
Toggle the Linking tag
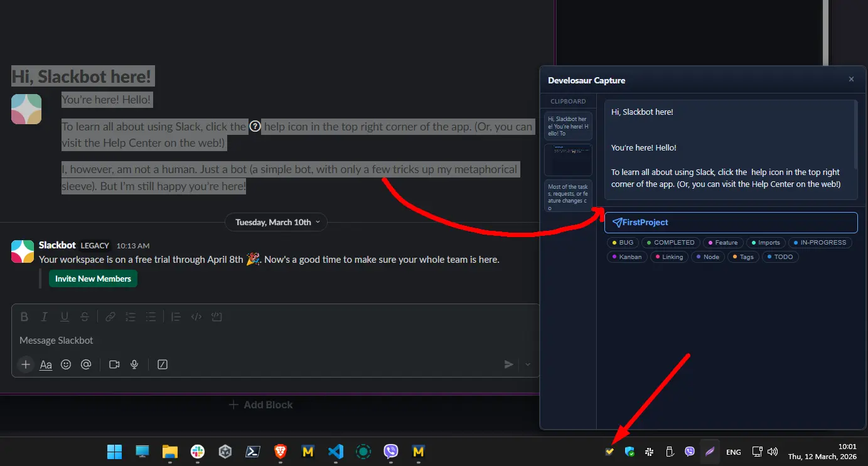pos(669,257)
